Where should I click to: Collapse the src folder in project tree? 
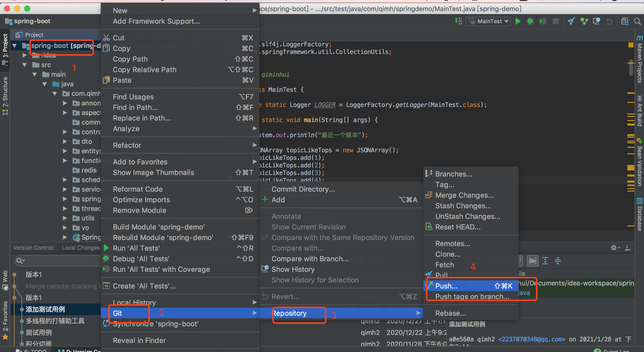[24, 65]
